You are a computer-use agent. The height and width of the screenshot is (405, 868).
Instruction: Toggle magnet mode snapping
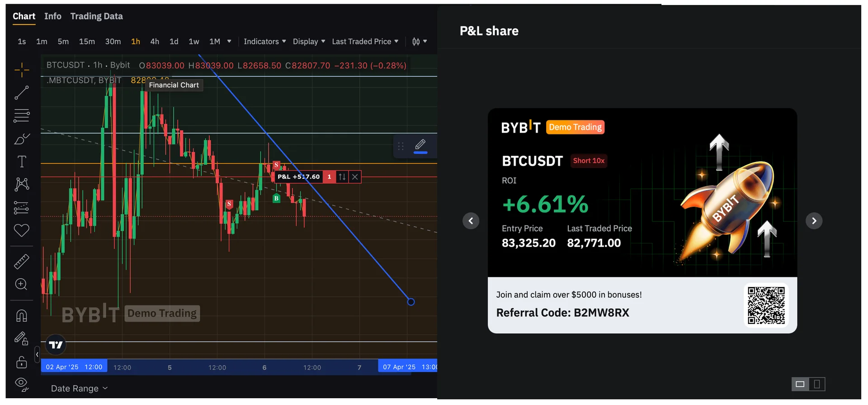point(22,315)
